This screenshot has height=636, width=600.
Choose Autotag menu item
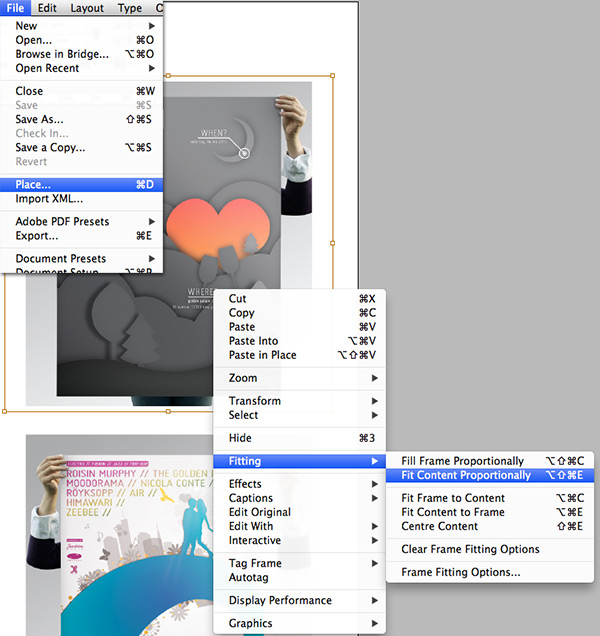click(x=299, y=578)
